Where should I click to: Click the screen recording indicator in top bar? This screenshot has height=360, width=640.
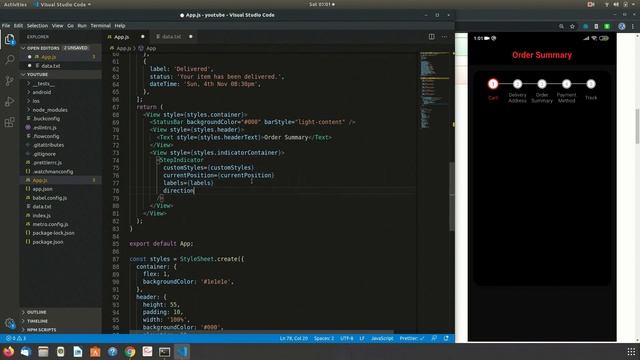[x=591, y=4]
